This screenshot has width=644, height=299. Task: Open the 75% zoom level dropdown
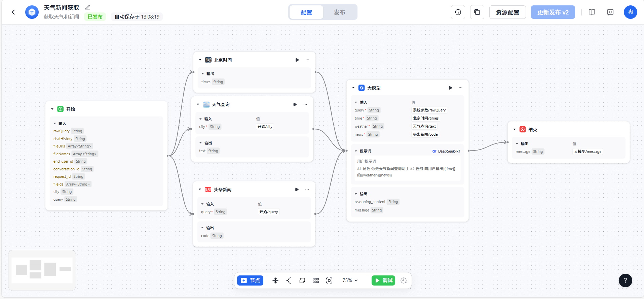pos(350,280)
